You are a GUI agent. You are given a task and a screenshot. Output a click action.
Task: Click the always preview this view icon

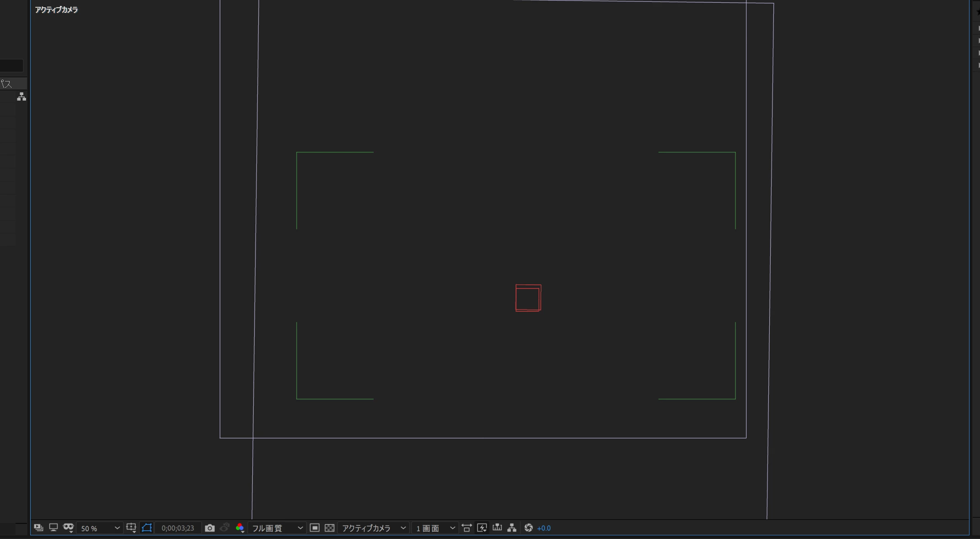[x=38, y=528]
